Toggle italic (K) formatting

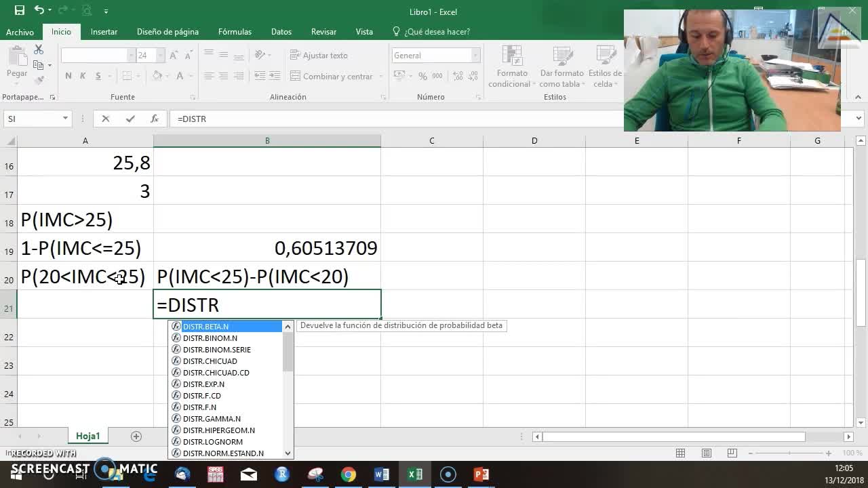(83, 76)
